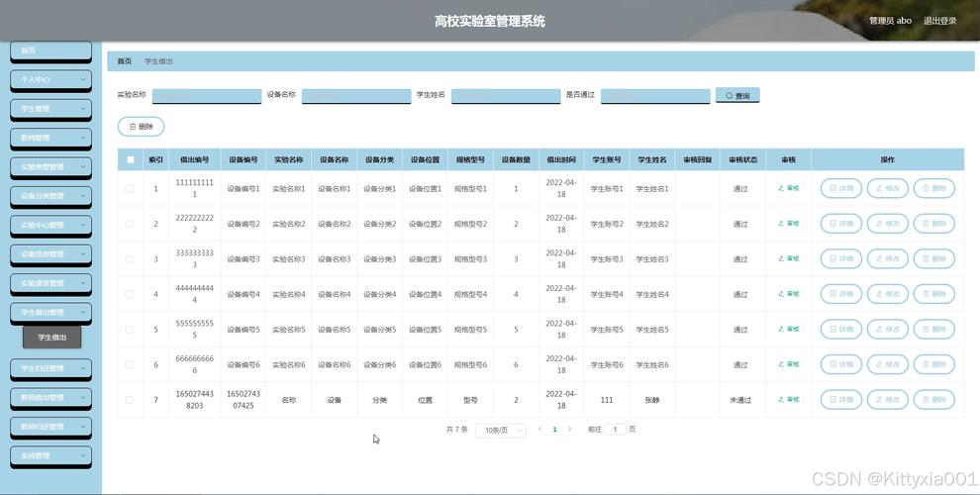980x495 pixels.
Task: Click the previous page arrow in pagination
Action: tap(540, 430)
